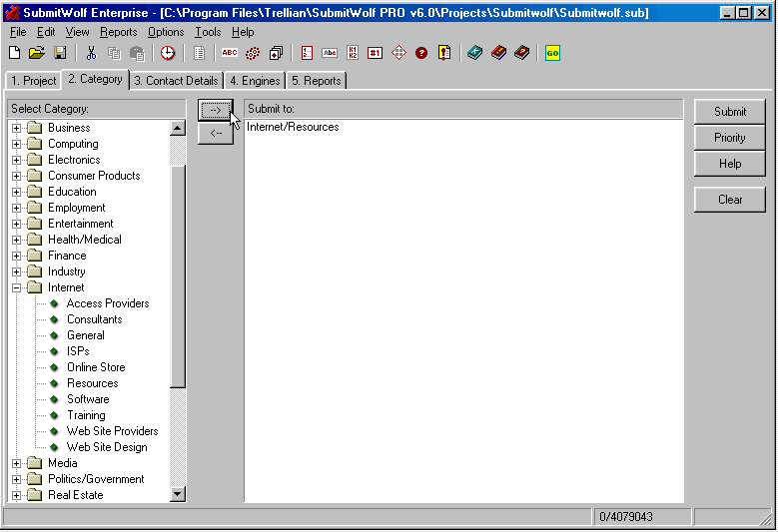Click the Copy toolbar icon
The image size is (778, 532).
pyautogui.click(x=114, y=53)
